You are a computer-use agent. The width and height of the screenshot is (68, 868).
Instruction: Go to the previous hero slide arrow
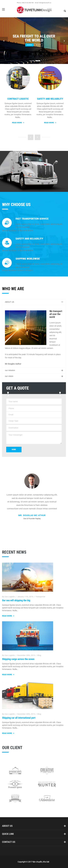[4, 41]
